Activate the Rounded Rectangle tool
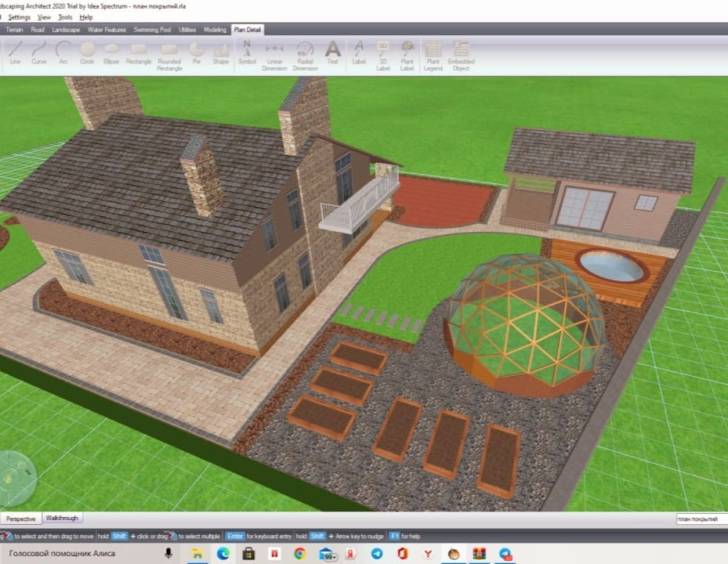728x564 pixels. pyautogui.click(x=169, y=53)
